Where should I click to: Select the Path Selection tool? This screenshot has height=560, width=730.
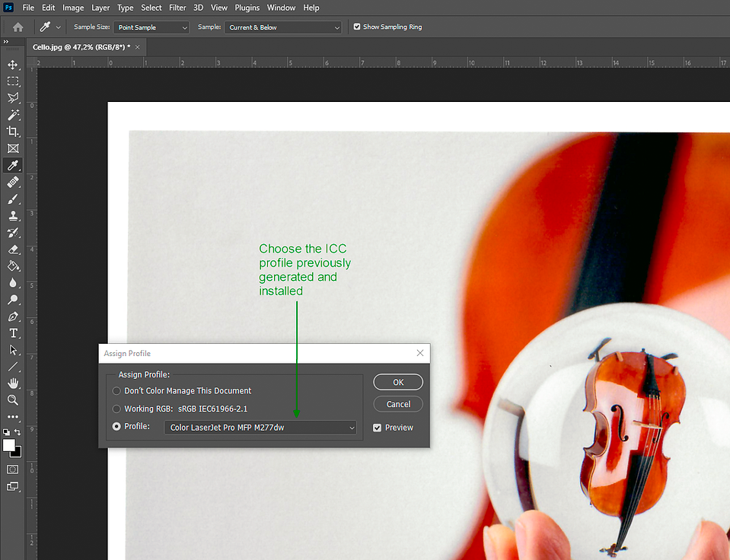(x=13, y=350)
